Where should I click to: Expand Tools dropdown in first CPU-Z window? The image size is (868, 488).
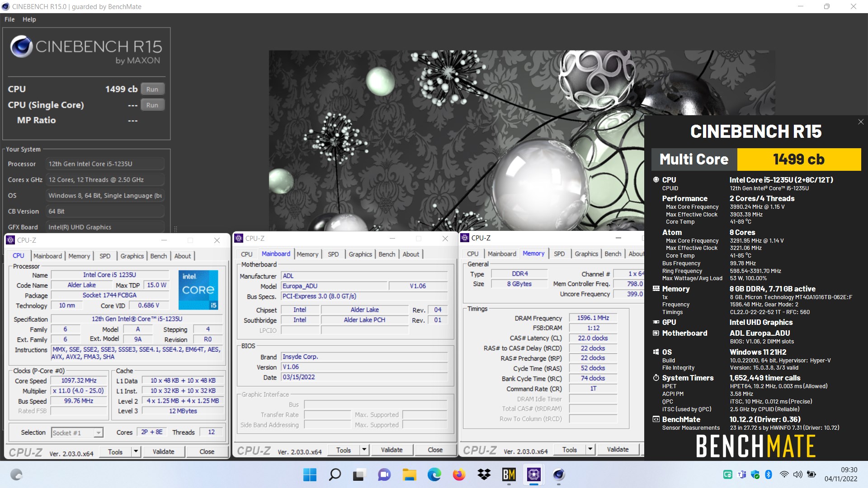coord(136,451)
